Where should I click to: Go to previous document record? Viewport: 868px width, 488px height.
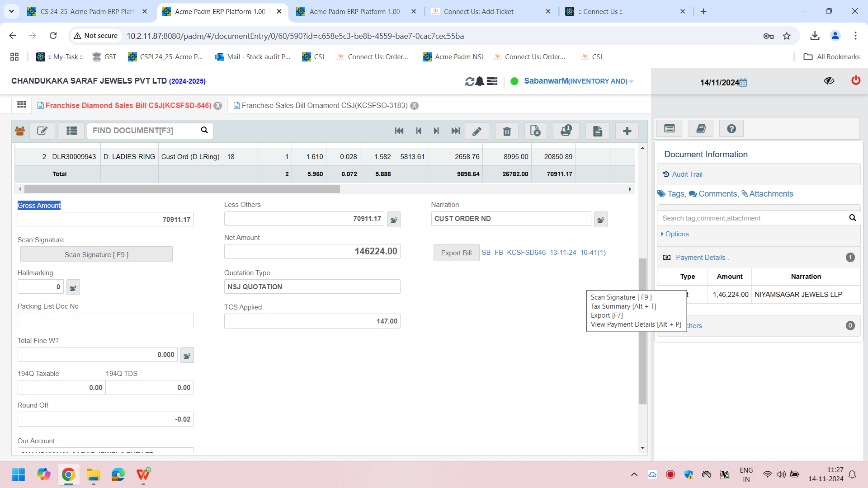pyautogui.click(x=419, y=131)
